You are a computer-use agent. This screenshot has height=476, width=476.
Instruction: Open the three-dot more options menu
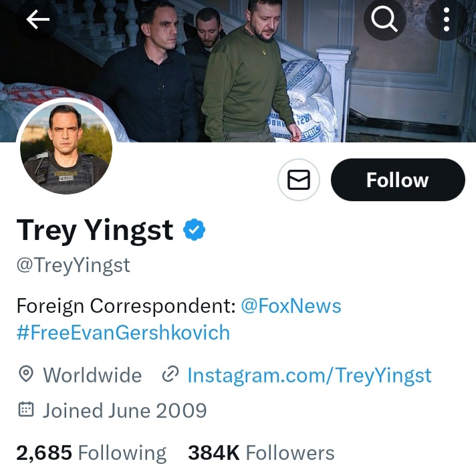tap(447, 19)
